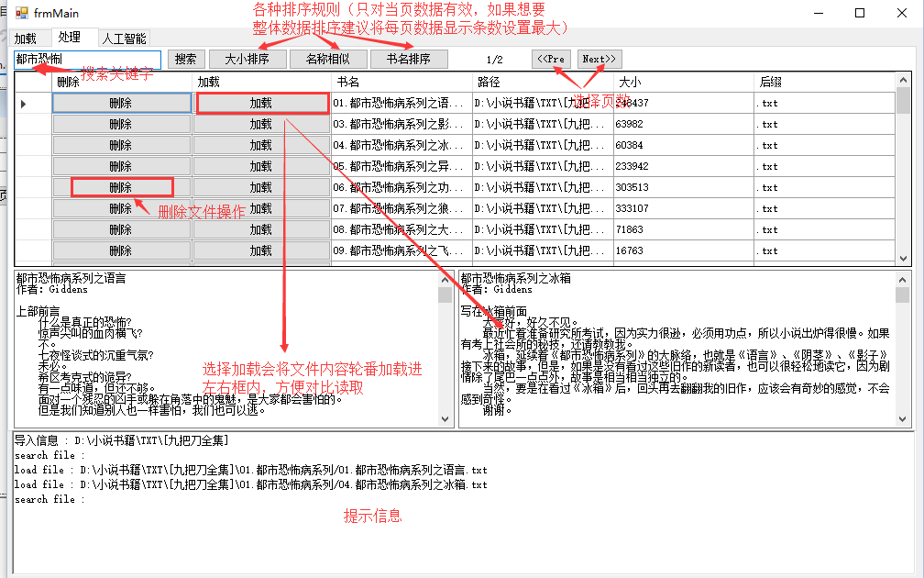Viewport: 924px width, 578px height.
Task: Sort results with 大小排序 button
Action: click(x=247, y=59)
